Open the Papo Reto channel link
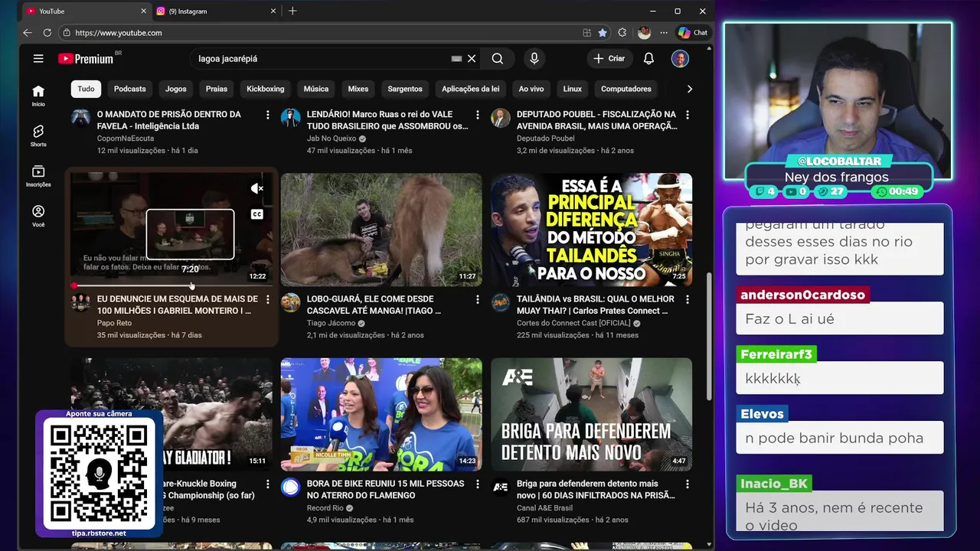This screenshot has height=551, width=980. point(114,323)
